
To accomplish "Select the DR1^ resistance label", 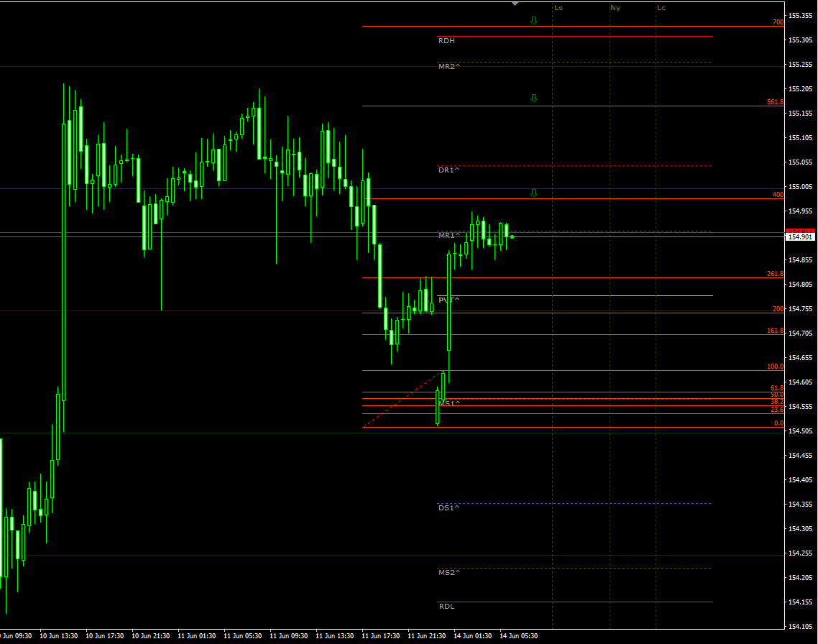I will [x=449, y=170].
